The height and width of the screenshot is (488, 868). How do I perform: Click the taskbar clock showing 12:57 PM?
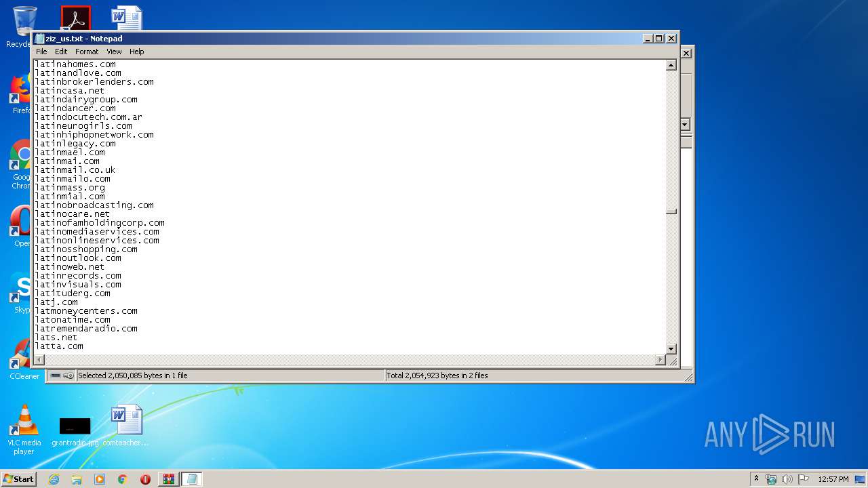(833, 479)
